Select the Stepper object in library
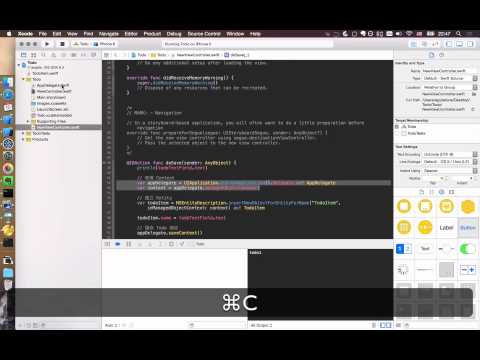This screenshot has height=360, width=480. [467, 270]
